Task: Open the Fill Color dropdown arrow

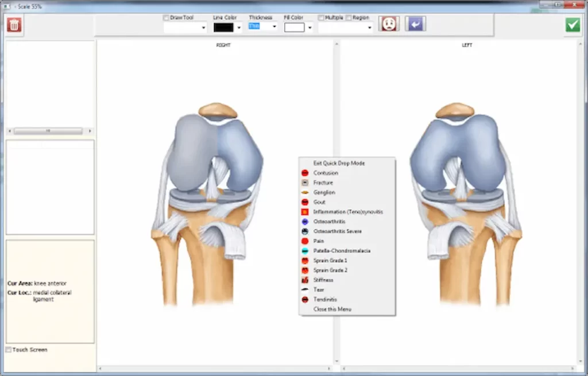Action: click(311, 26)
